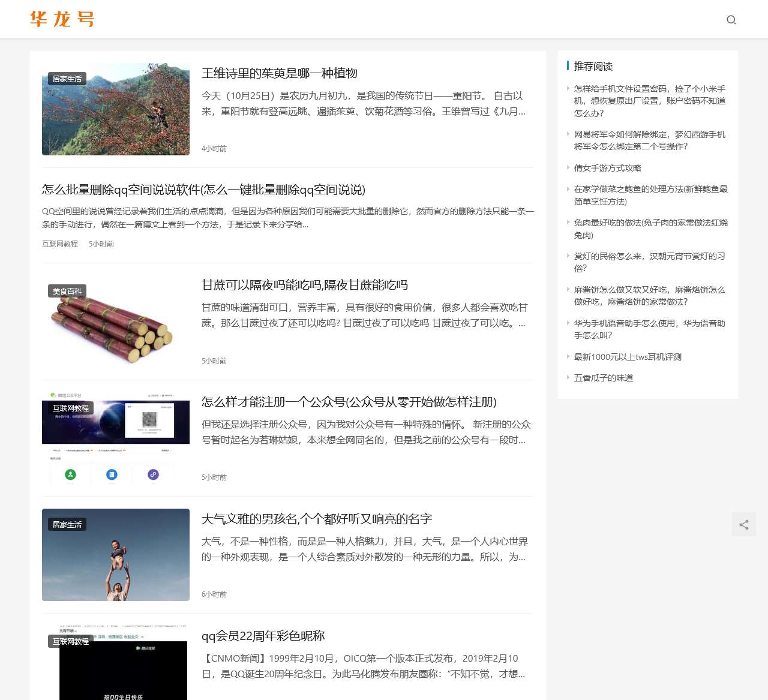Open recommended 在家学做菜之鲍鱼的处理方法

tap(650, 195)
